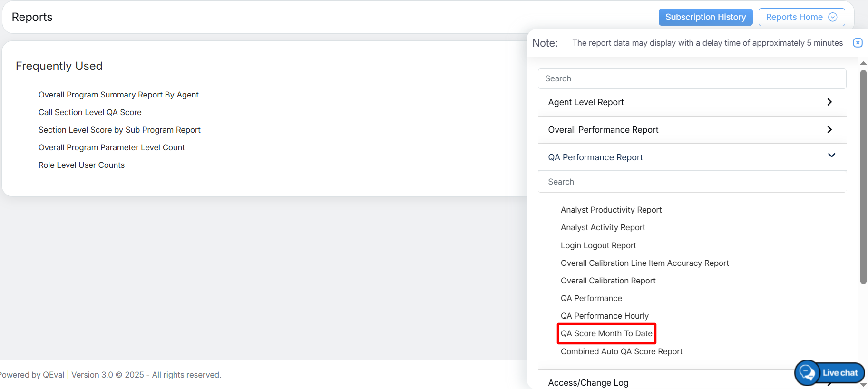
Task: Open Overall Calibration Line Item Accuracy Report
Action: coord(644,263)
